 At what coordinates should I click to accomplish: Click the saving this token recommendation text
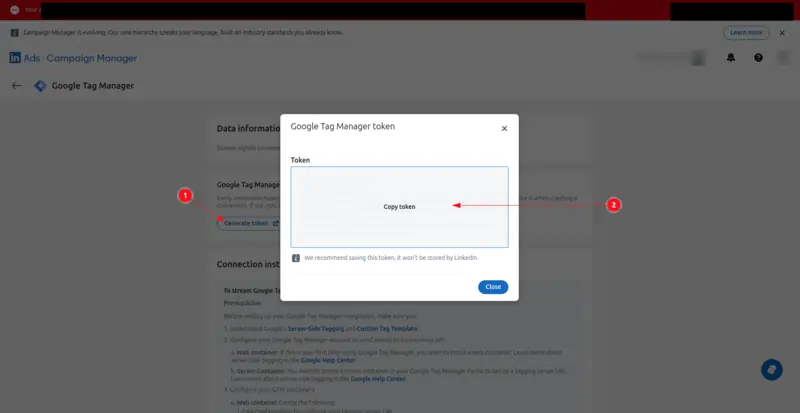pos(391,258)
